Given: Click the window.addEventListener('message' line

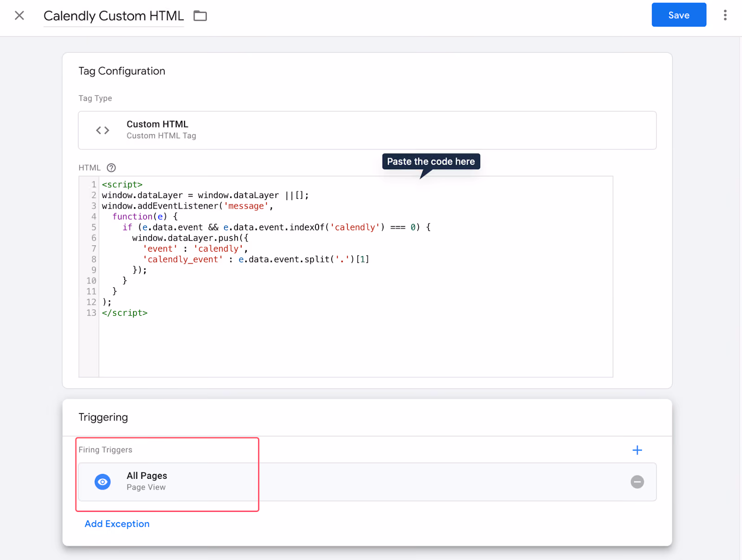Looking at the screenshot, I should click(187, 206).
